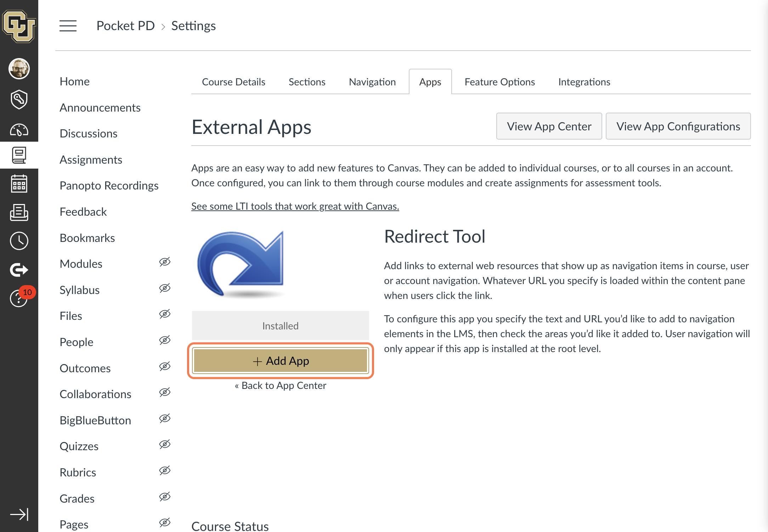Screen dimensions: 768x532
Task: Open the Feature Options tab
Action: click(499, 82)
